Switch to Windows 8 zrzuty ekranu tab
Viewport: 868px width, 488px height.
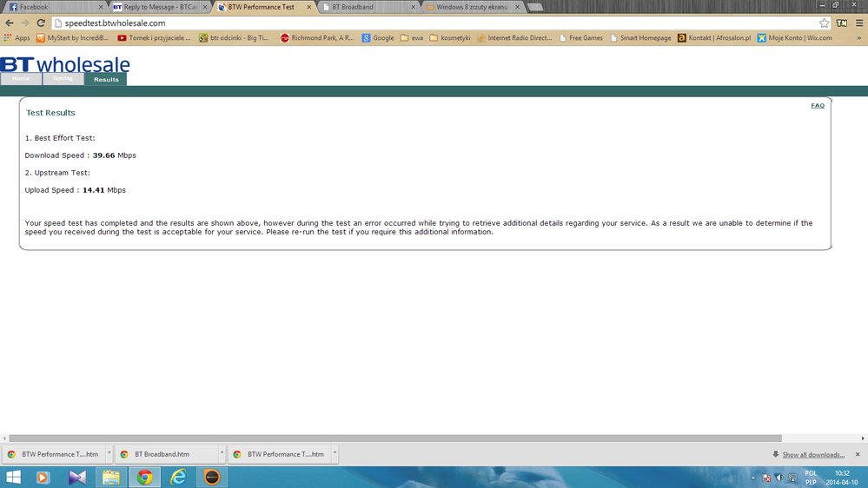[470, 7]
